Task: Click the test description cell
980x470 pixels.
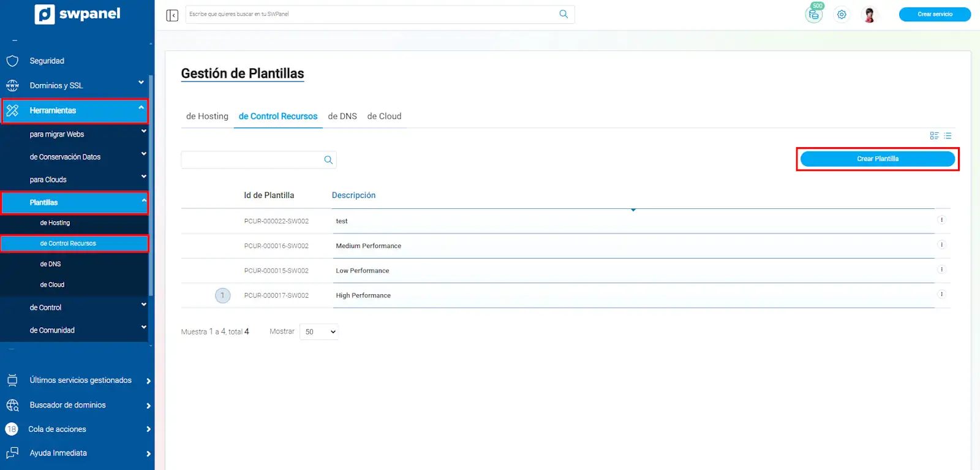Action: (x=342, y=221)
